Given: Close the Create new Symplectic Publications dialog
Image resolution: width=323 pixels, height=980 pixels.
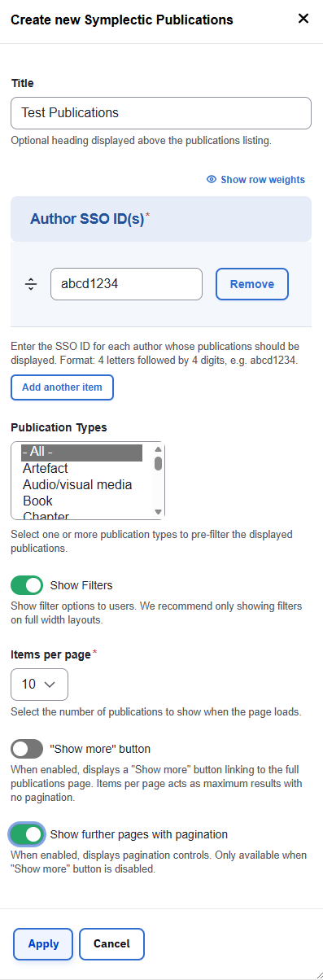Looking at the screenshot, I should click(303, 19).
